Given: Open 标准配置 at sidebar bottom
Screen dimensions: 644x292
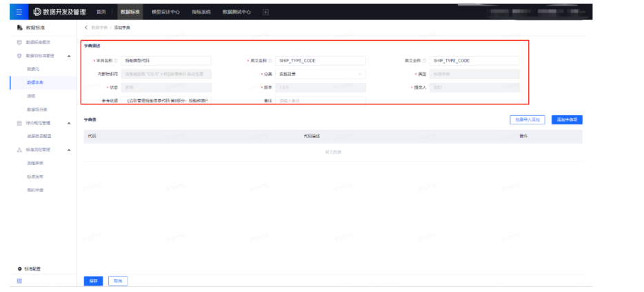Looking at the screenshot, I should click(32, 269).
